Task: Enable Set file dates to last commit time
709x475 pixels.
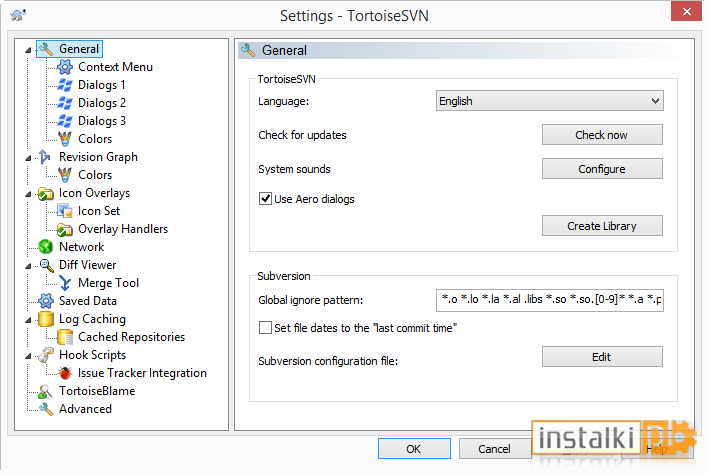Action: click(265, 328)
